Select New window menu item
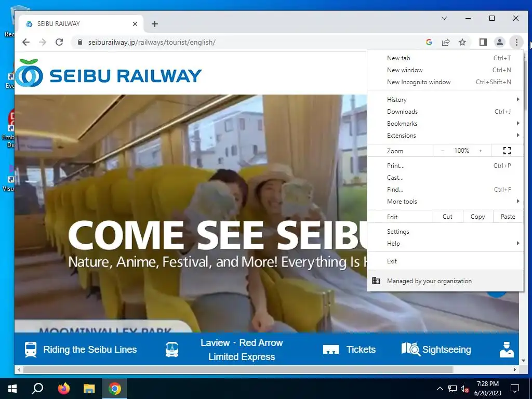Viewport: 532px width, 399px height. point(445,70)
